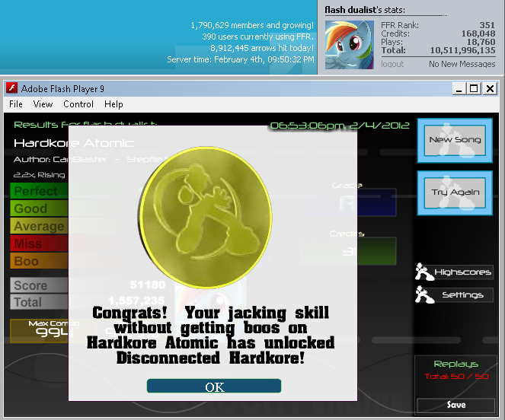Maximize the Flash Player window
This screenshot has height=420, width=505.
(474, 88)
